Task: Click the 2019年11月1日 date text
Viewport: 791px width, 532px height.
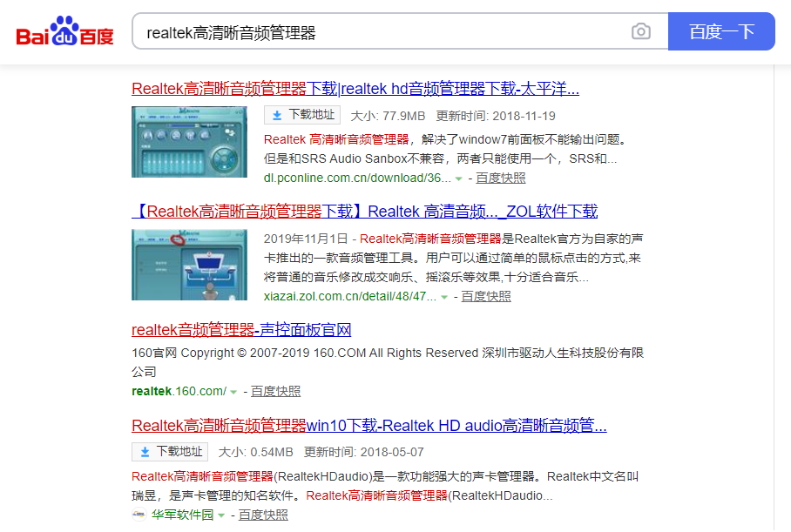Action: point(306,239)
